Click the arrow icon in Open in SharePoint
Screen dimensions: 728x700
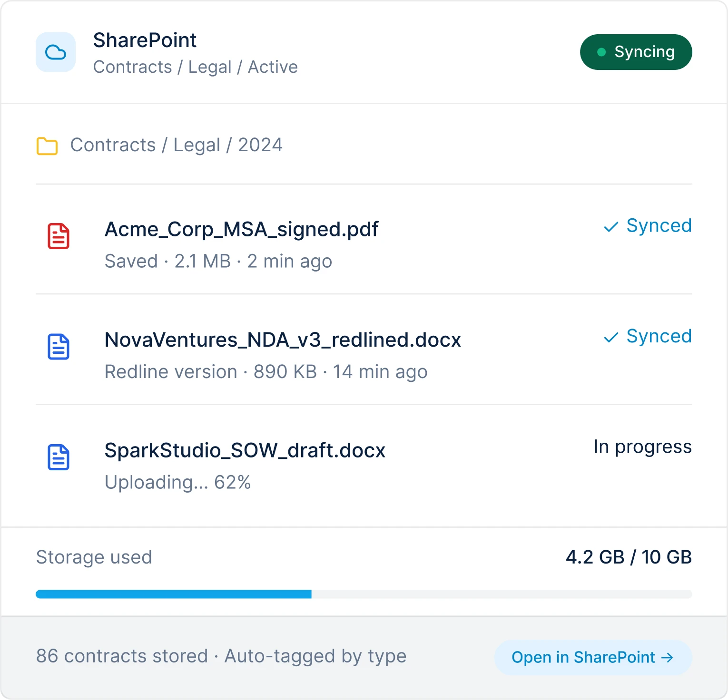tap(668, 658)
